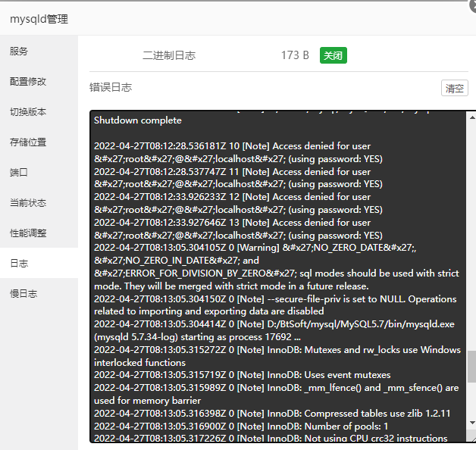
Task: Open the 服务 tab in sidebar
Action: [19, 51]
